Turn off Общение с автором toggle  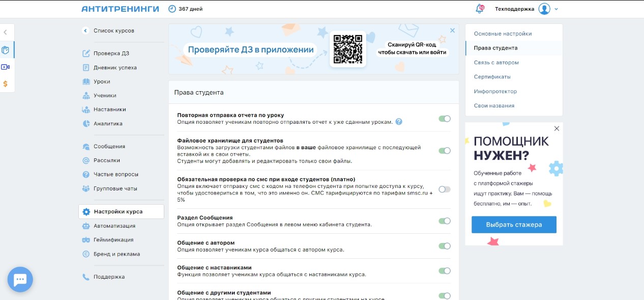click(445, 246)
